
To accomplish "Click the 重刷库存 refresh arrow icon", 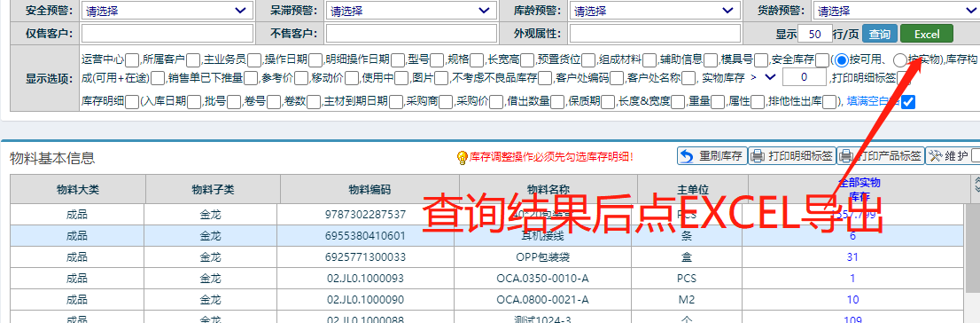I will coord(687,156).
